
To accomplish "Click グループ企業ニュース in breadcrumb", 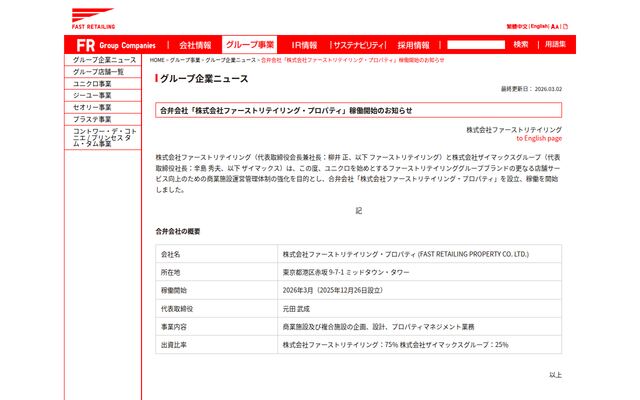I will pyautogui.click(x=231, y=60).
